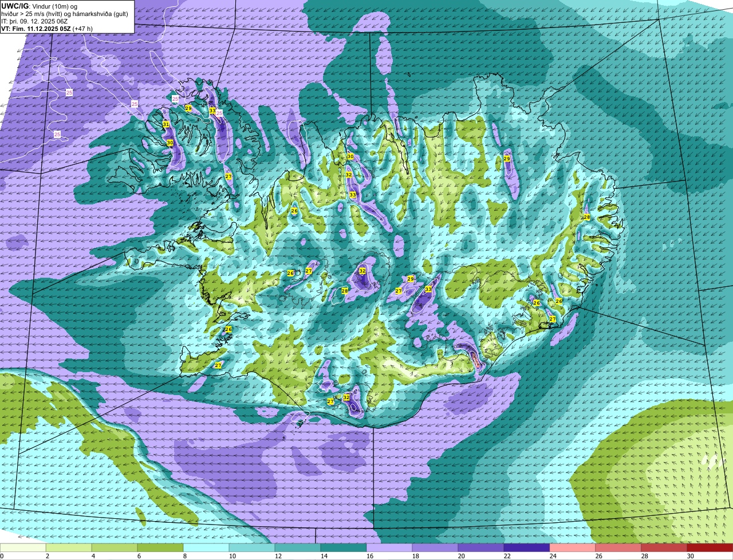Click the legend scale number 30
The image size is (733, 560).
pos(690,556)
